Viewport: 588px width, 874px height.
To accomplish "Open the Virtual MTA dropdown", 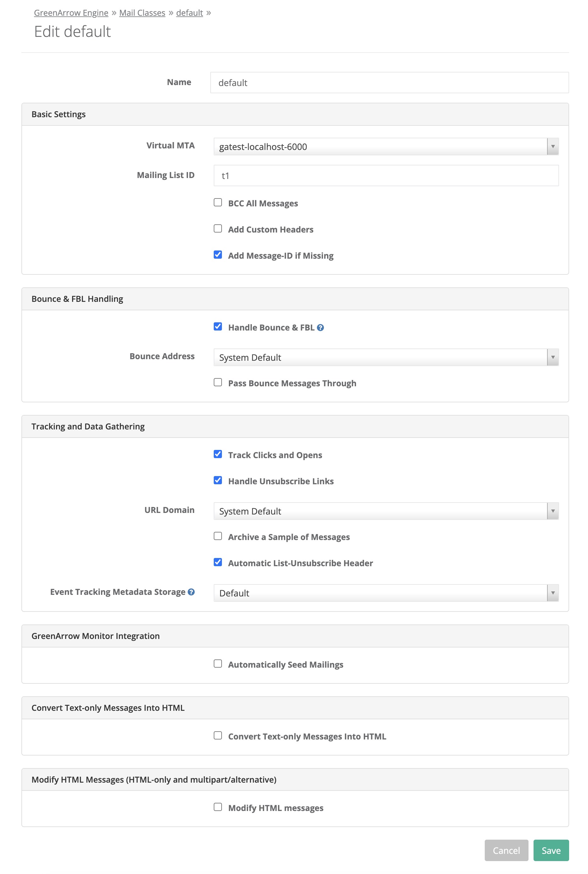I will click(386, 147).
